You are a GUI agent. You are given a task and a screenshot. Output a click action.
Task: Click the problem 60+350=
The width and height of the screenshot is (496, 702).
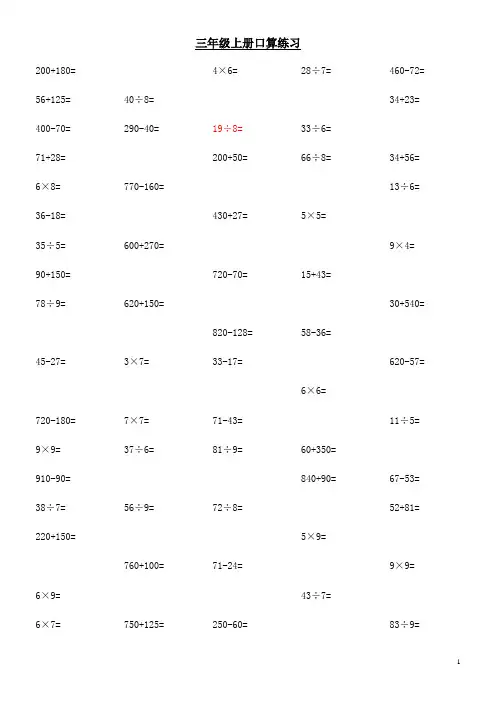[x=319, y=449]
